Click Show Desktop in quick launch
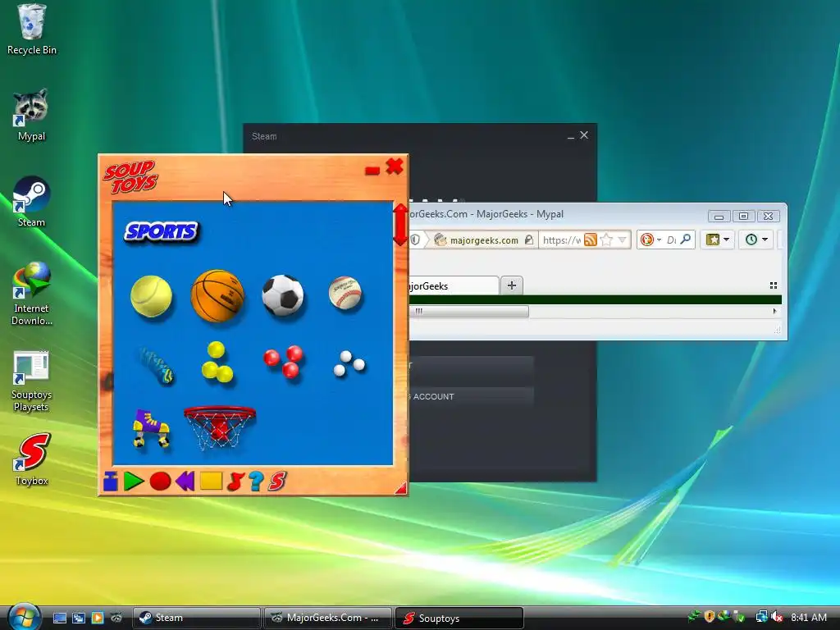This screenshot has width=840, height=630. [59, 618]
